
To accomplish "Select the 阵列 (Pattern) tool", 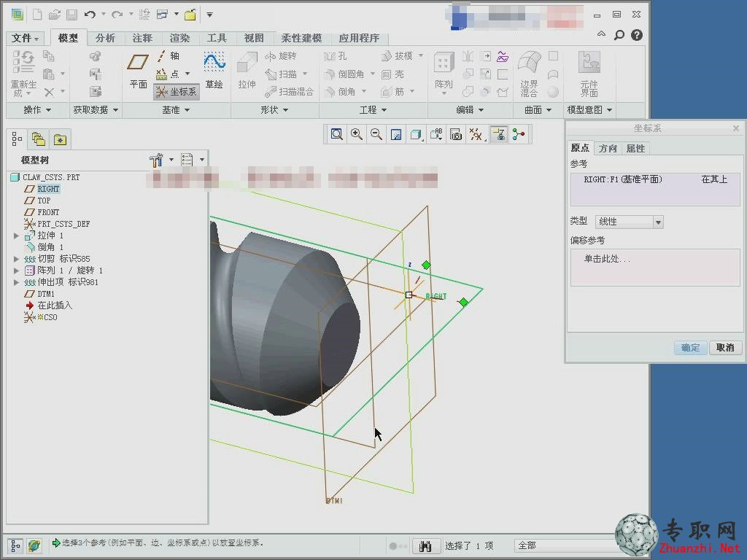I will coord(444,71).
